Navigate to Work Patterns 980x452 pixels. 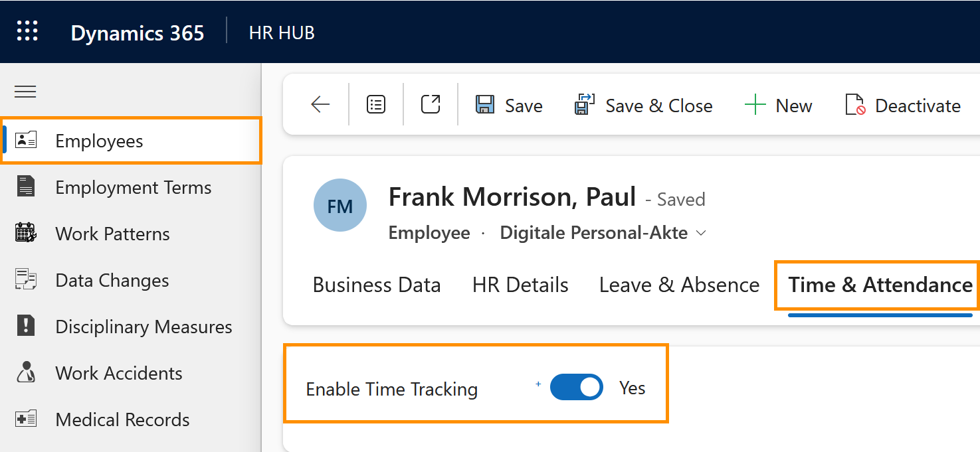pyautogui.click(x=112, y=234)
